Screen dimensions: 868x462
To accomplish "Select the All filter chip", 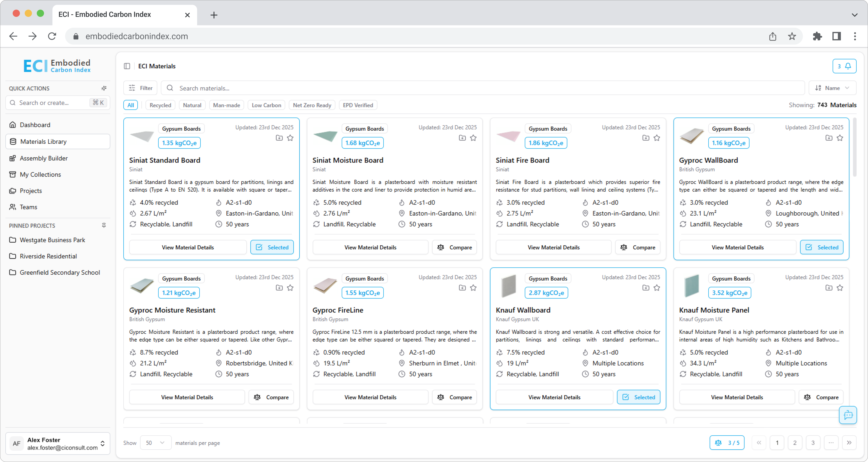I will click(x=131, y=105).
